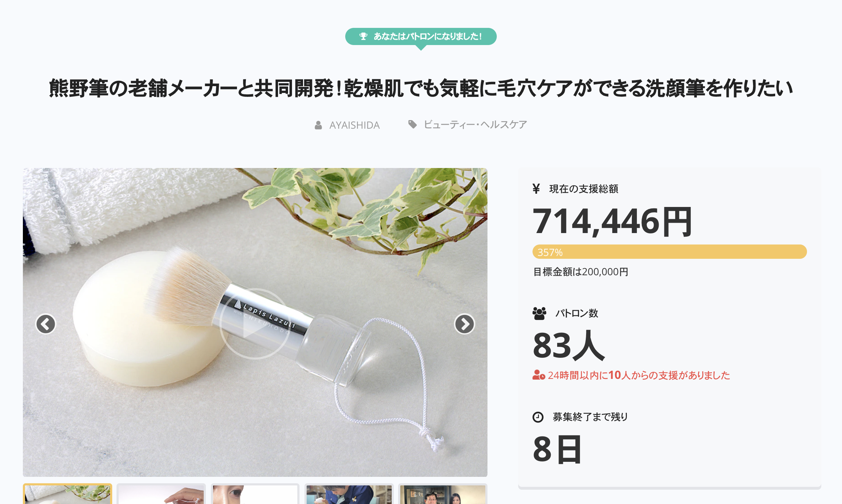Click the project title heading 熊野筆の老舗メーカー
The height and width of the screenshot is (504, 842).
421,88
